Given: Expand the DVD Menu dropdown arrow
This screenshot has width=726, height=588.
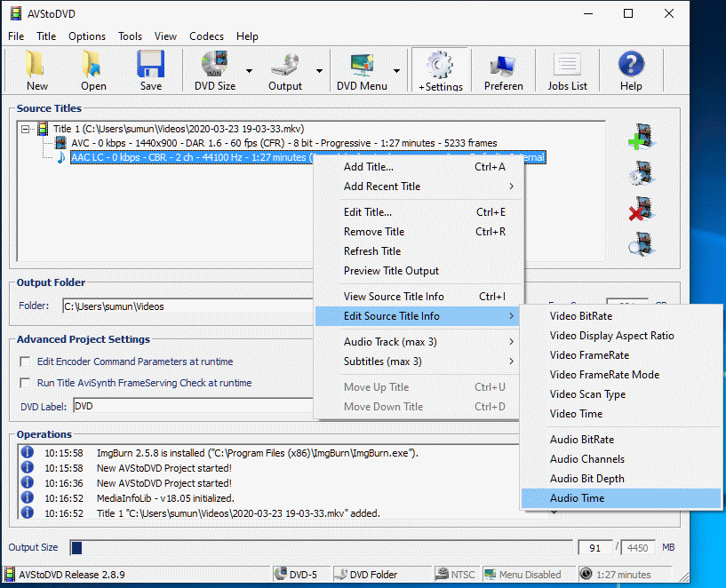Looking at the screenshot, I should [397, 71].
